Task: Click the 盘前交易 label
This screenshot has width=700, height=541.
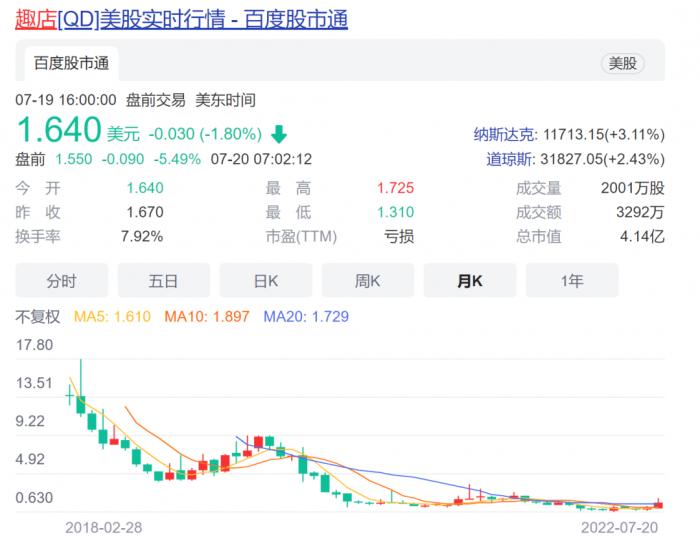Action: (155, 100)
